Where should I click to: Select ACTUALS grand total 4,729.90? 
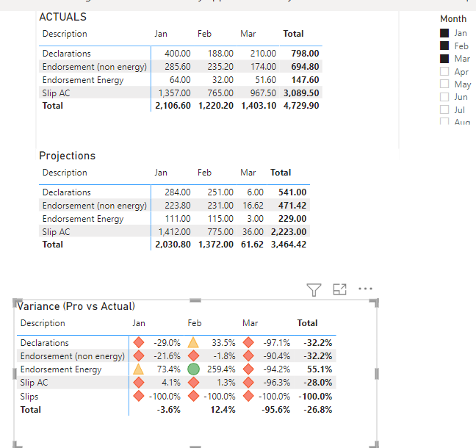pos(301,106)
